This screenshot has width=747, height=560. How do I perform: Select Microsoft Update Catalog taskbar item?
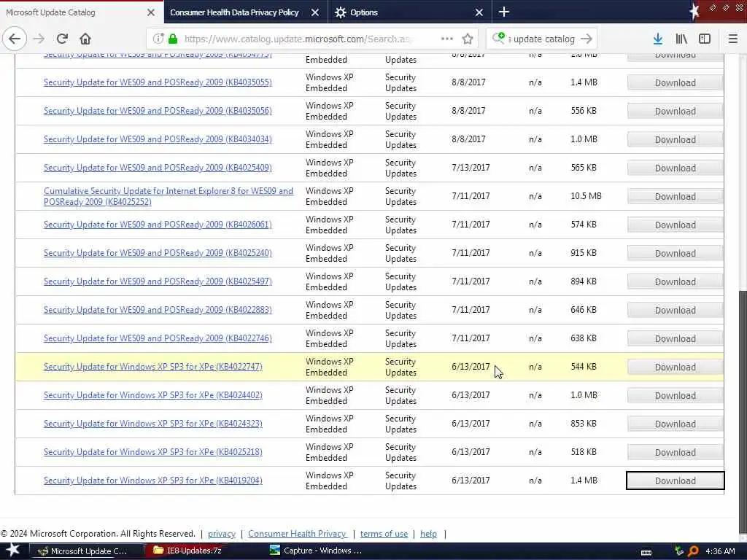(88, 551)
